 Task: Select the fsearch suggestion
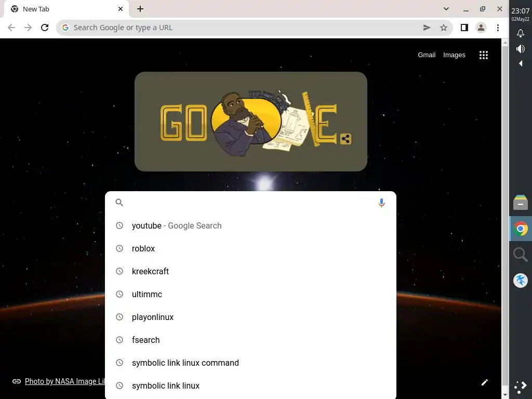coord(250,340)
